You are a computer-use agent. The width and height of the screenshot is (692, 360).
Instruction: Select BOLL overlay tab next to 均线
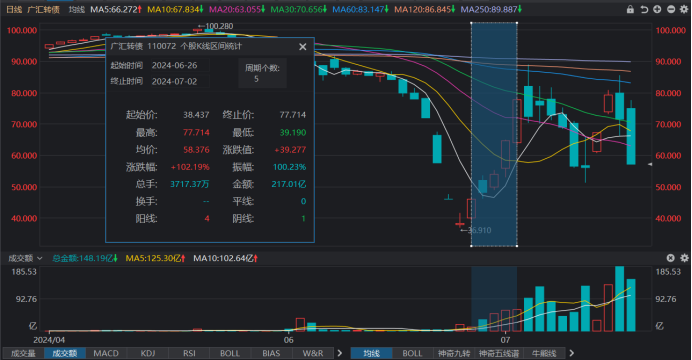point(412,353)
